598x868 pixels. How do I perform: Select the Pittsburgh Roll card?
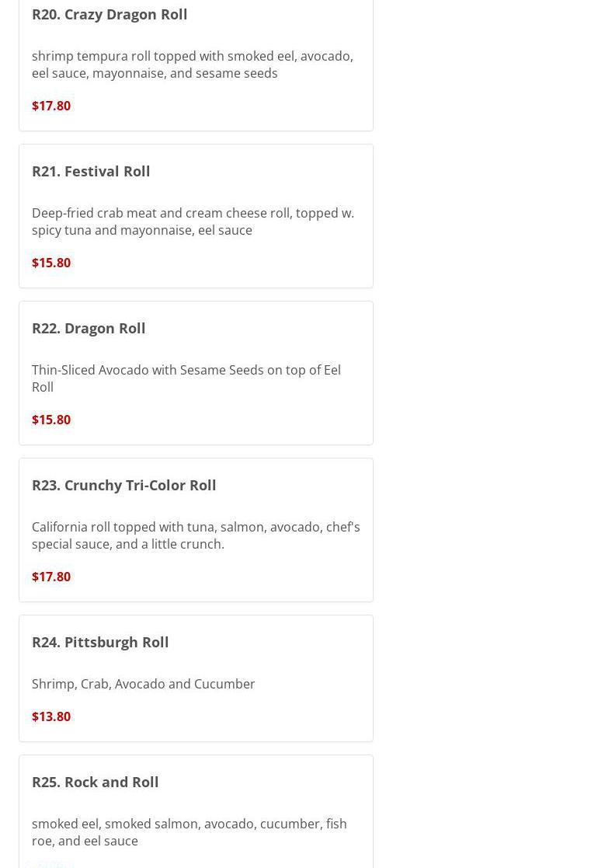pyautogui.click(x=196, y=678)
